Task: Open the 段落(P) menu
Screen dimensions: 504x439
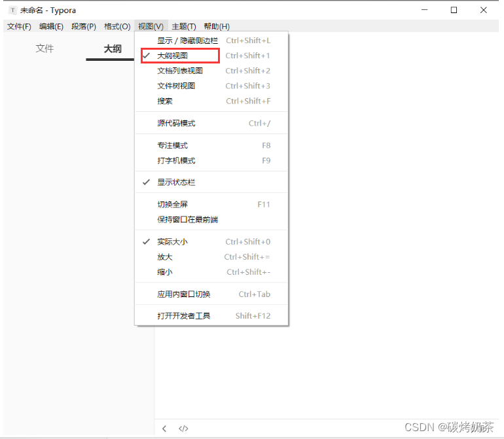Action: pos(84,26)
